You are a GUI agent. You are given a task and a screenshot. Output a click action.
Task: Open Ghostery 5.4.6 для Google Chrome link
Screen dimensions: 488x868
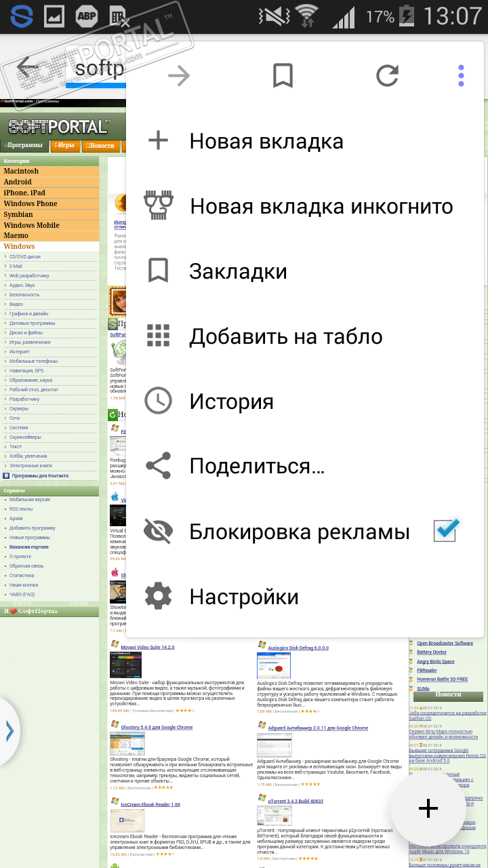pos(157,728)
